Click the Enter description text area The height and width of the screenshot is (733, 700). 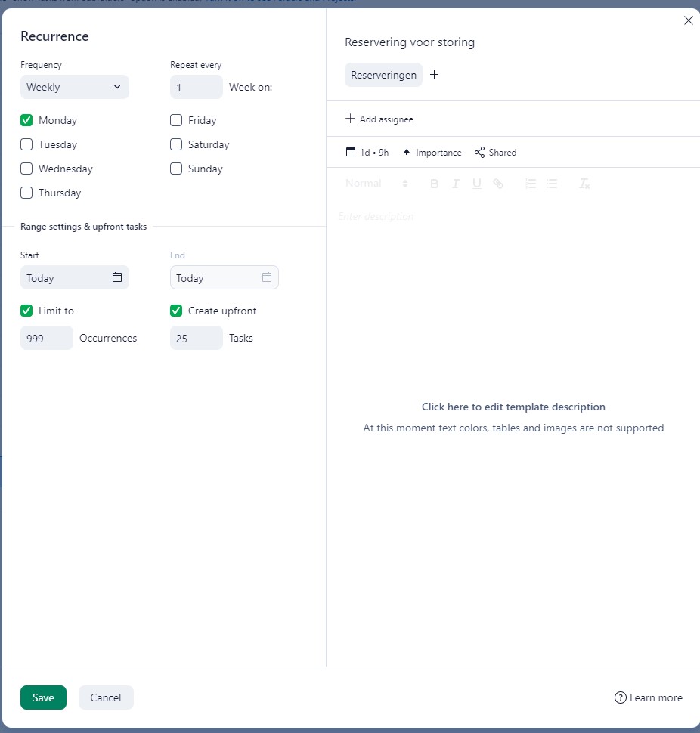[x=376, y=216]
